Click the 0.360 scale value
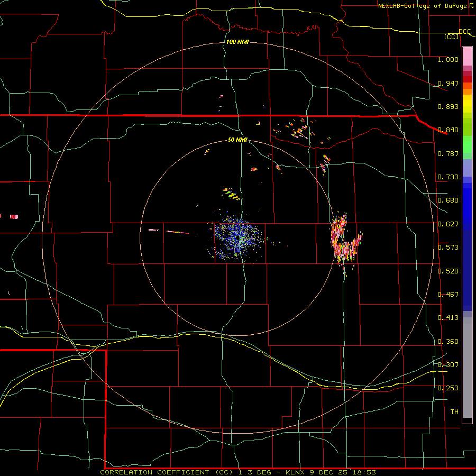Image resolution: width=476 pixels, height=476 pixels. point(448,342)
